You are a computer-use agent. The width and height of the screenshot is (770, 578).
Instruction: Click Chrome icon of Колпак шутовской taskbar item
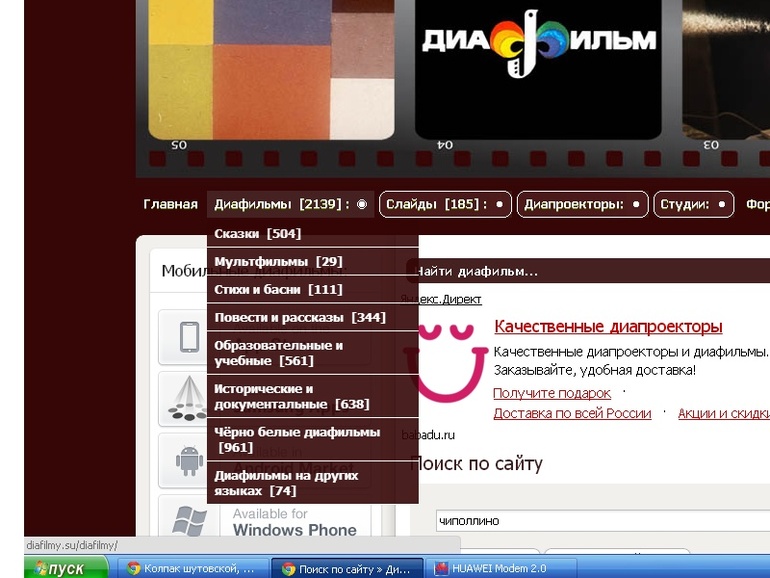133,568
